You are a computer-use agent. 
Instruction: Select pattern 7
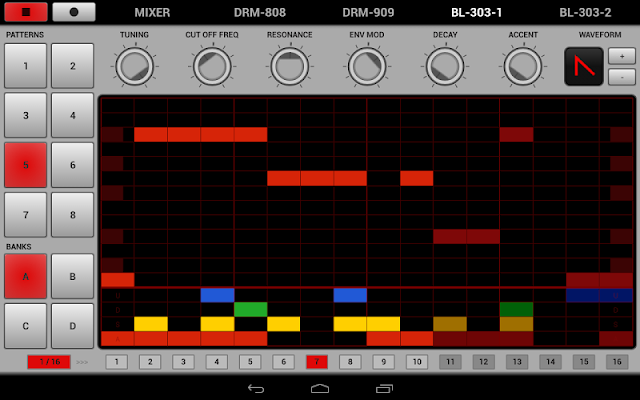tap(26, 215)
